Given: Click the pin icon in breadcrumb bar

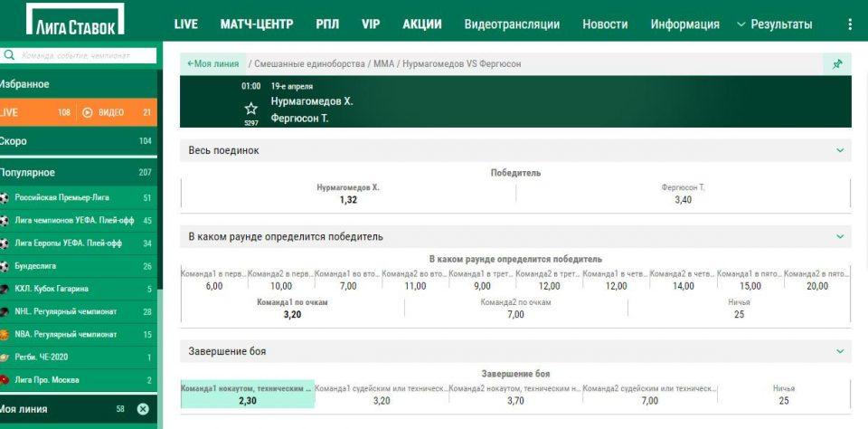Looking at the screenshot, I should pos(837,63).
